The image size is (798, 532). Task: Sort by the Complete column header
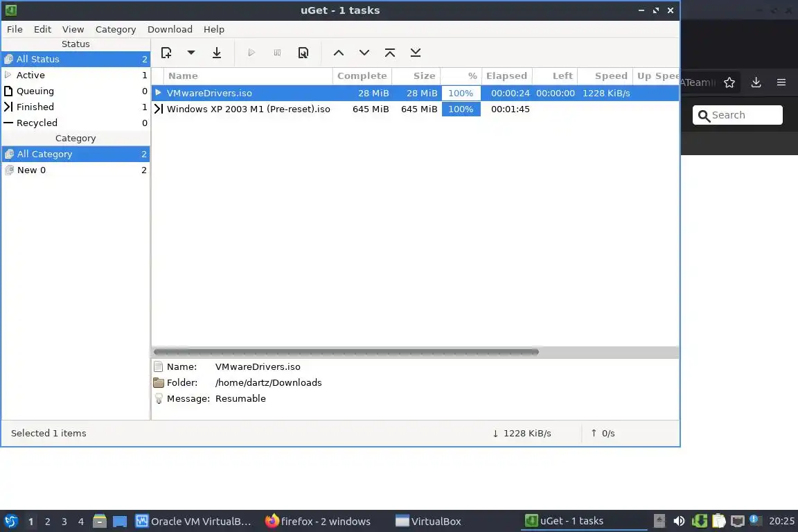point(362,76)
